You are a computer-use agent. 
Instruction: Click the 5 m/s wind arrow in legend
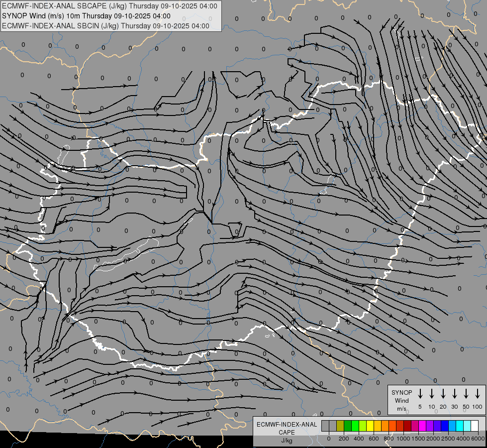click(420, 393)
